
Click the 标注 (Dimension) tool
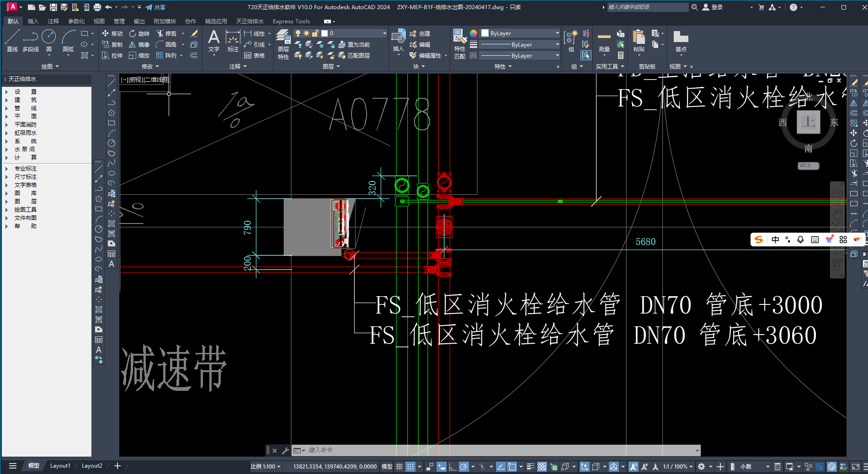click(x=233, y=41)
